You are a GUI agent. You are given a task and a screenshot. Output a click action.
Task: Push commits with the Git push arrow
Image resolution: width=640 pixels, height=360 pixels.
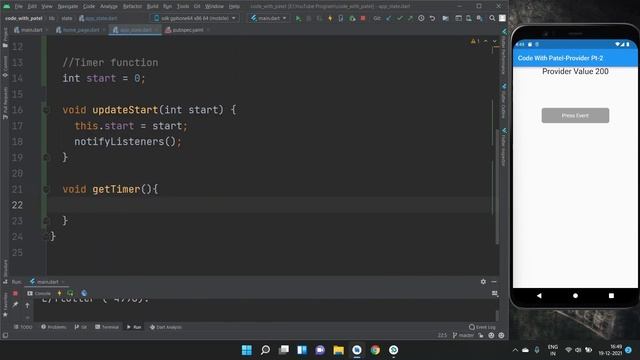410,18
